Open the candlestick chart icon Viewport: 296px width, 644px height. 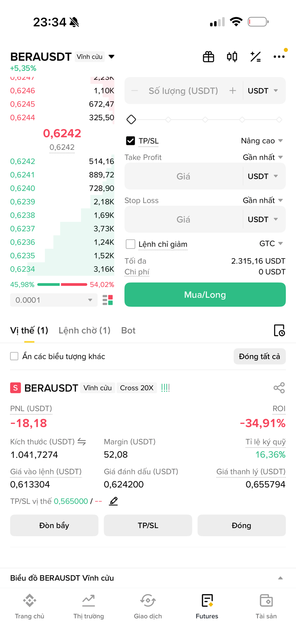point(232,57)
